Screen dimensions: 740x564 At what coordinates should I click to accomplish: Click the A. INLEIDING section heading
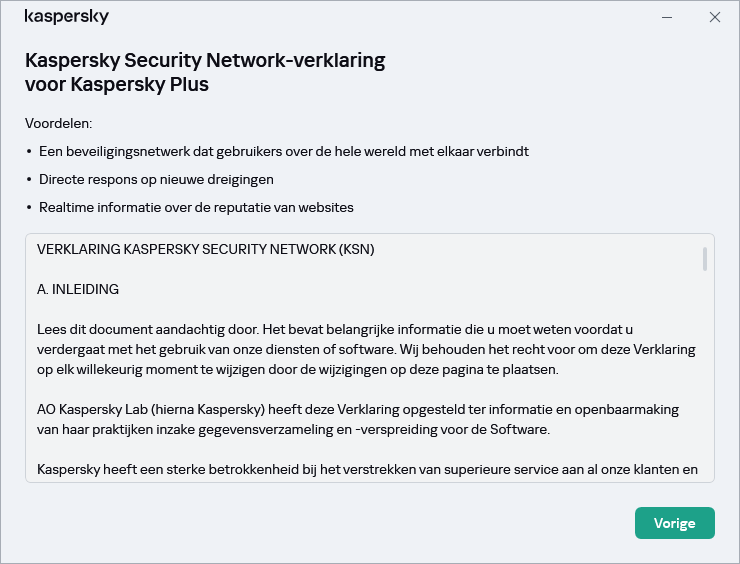coord(78,289)
